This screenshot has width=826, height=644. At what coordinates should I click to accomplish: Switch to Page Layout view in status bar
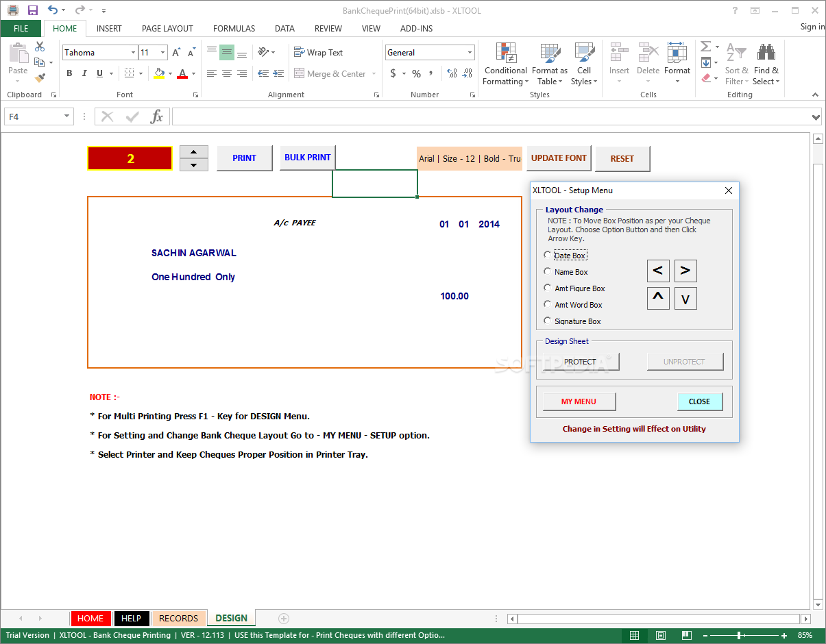coord(661,636)
